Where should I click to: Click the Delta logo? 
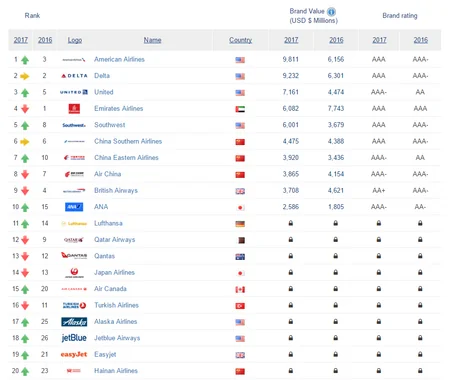click(x=74, y=76)
